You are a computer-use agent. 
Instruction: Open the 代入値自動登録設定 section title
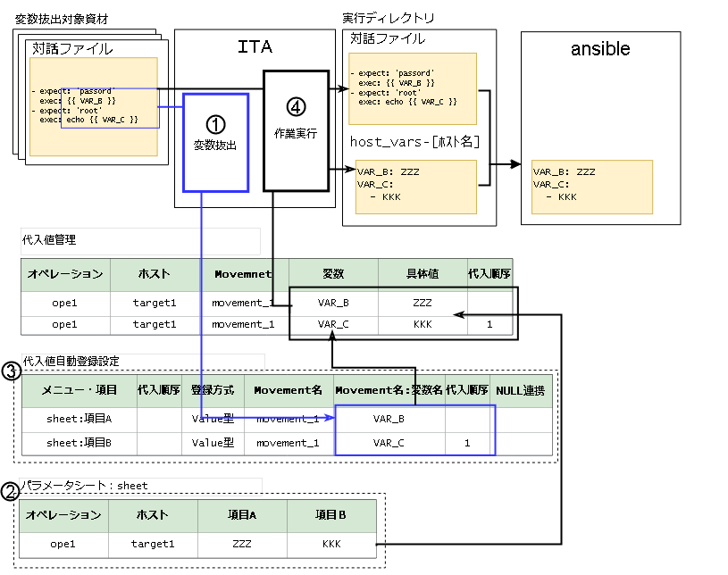(70, 361)
